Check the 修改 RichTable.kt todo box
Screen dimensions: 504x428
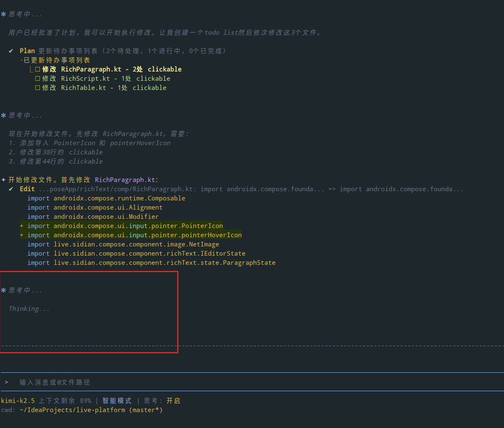(x=38, y=88)
